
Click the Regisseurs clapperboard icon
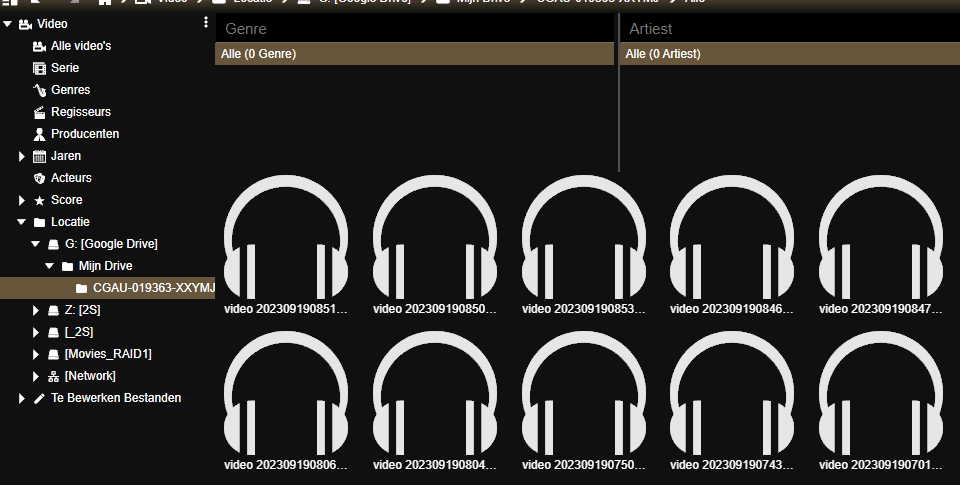tap(39, 113)
